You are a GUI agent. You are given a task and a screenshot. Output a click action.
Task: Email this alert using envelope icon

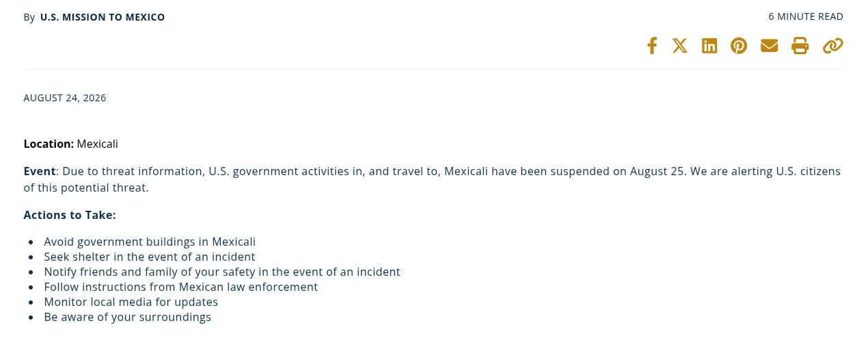[x=770, y=46]
